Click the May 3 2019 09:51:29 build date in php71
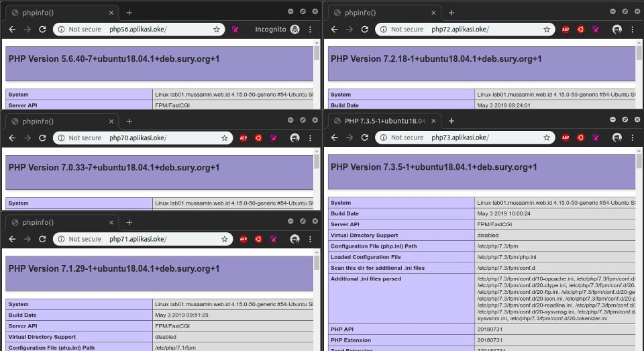 [x=182, y=315]
